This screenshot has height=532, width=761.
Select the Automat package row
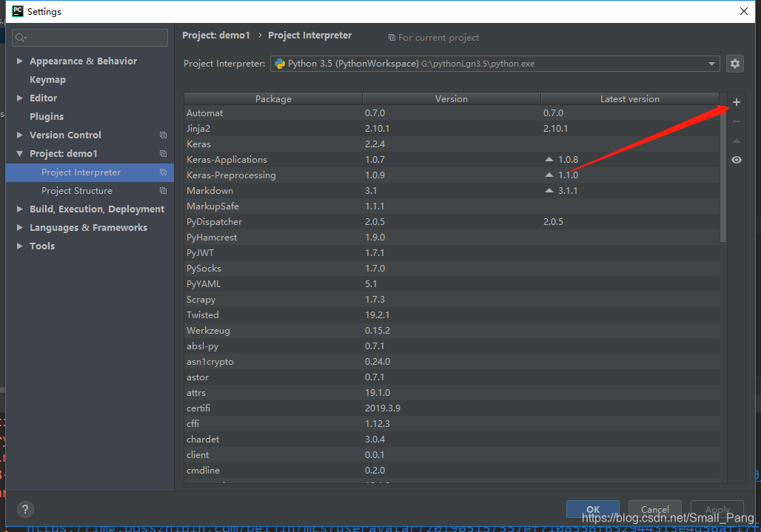click(452, 113)
